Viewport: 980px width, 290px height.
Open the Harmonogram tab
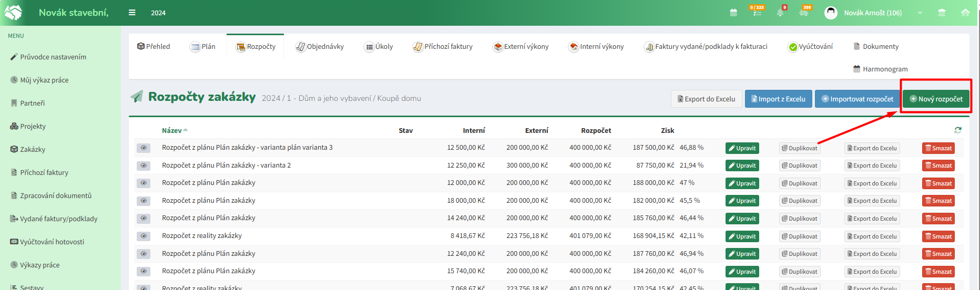point(880,69)
